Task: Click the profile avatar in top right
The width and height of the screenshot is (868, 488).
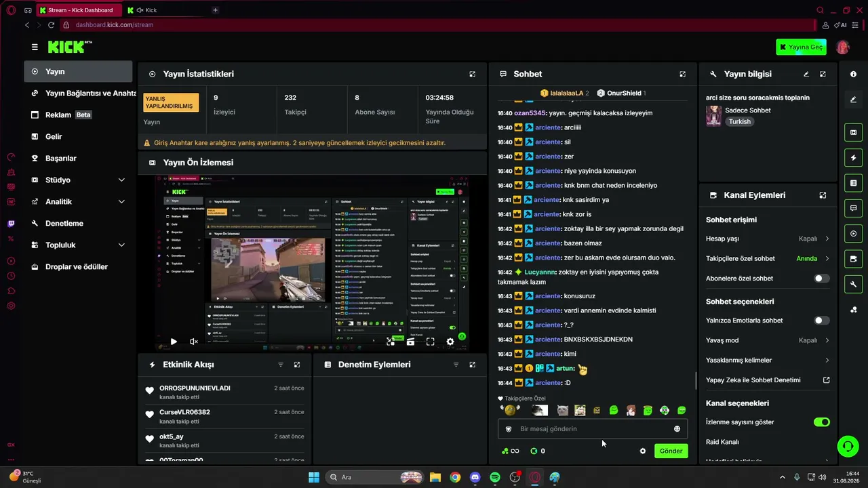Action: (x=843, y=47)
